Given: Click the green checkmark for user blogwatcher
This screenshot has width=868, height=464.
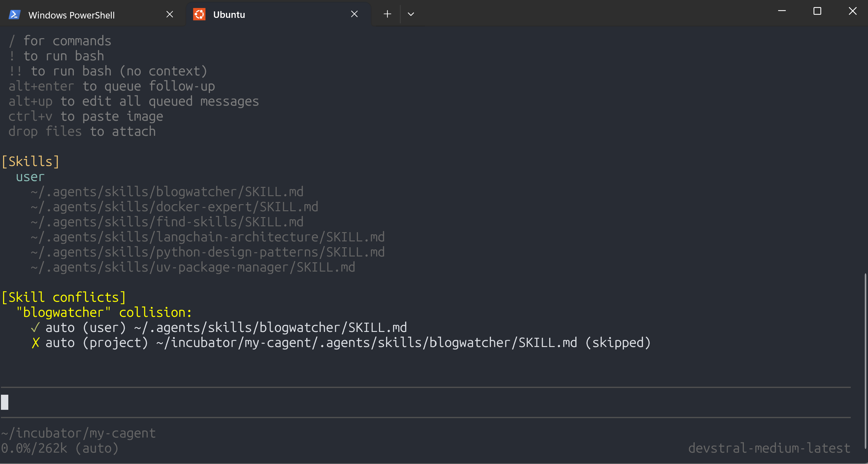Looking at the screenshot, I should (x=35, y=327).
